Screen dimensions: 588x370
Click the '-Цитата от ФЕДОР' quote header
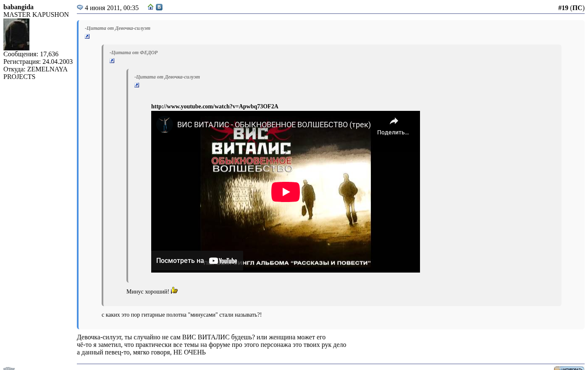[134, 52]
